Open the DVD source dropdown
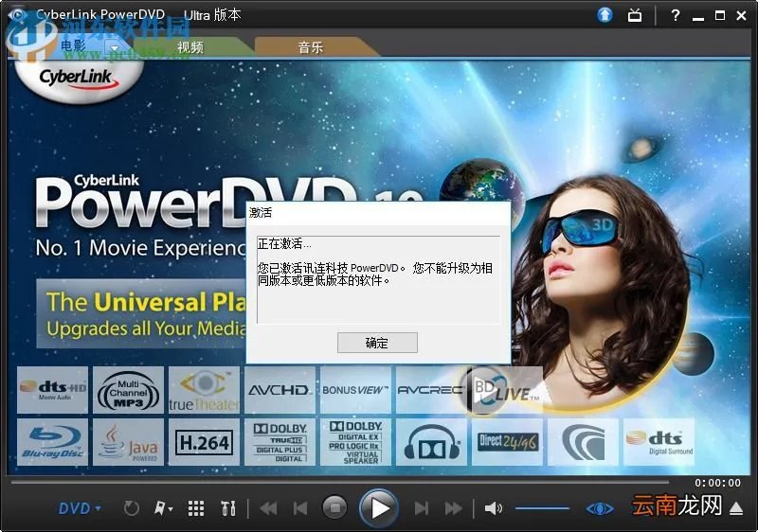 click(x=80, y=508)
